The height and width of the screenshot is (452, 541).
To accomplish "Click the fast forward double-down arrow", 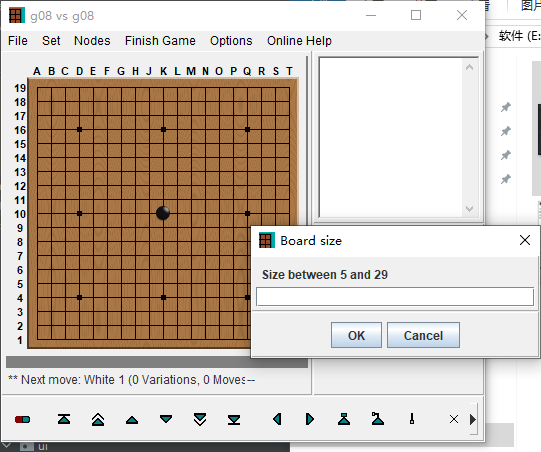I will 200,419.
